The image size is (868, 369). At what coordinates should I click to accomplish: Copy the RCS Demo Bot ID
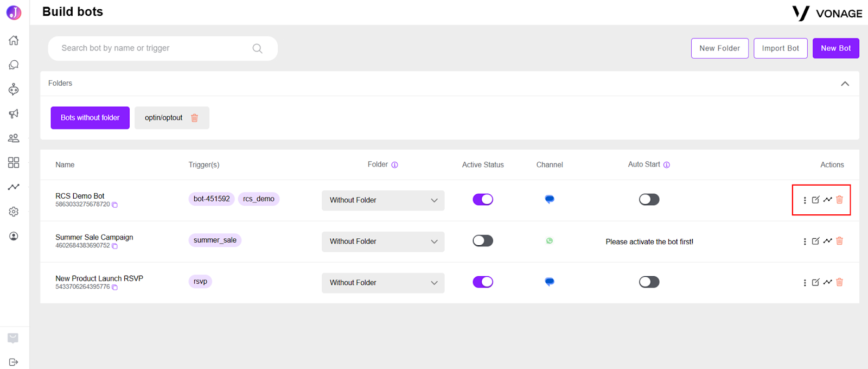[114, 205]
